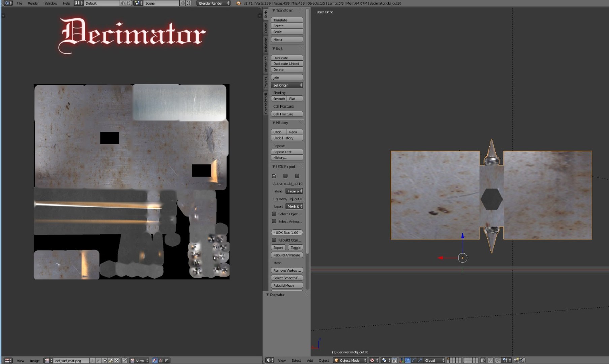
Task: Select the translate manipulator arrow icon
Action: pos(408,360)
